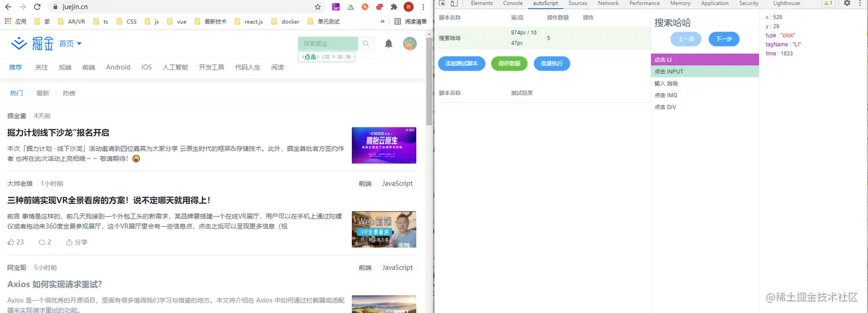Go back with the browser back arrow

(8, 7)
